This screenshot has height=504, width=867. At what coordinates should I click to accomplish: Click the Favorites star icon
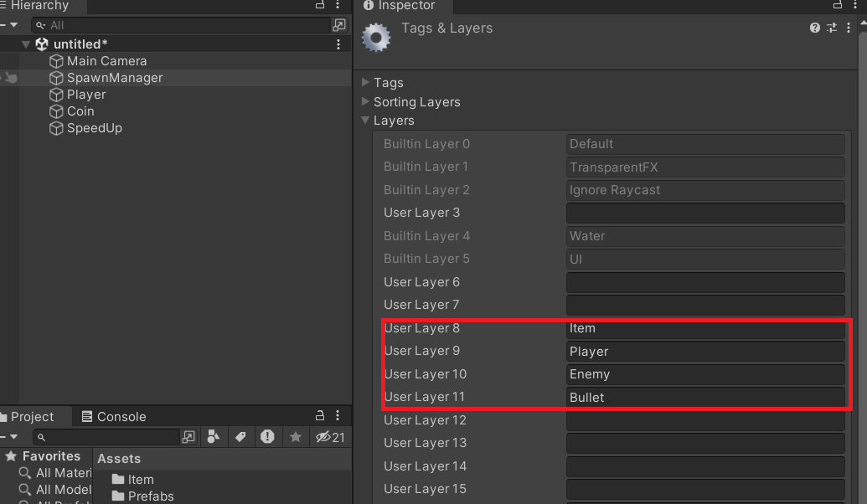pos(11,456)
